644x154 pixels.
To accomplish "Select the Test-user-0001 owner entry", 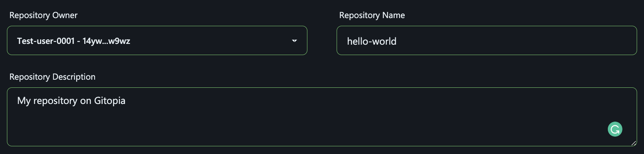I will [x=45, y=41].
